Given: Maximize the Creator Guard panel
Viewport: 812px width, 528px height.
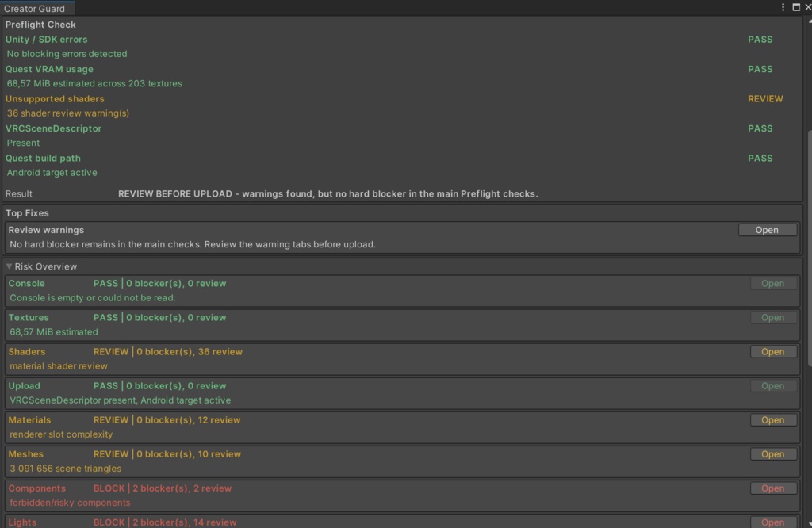Looking at the screenshot, I should [x=796, y=7].
